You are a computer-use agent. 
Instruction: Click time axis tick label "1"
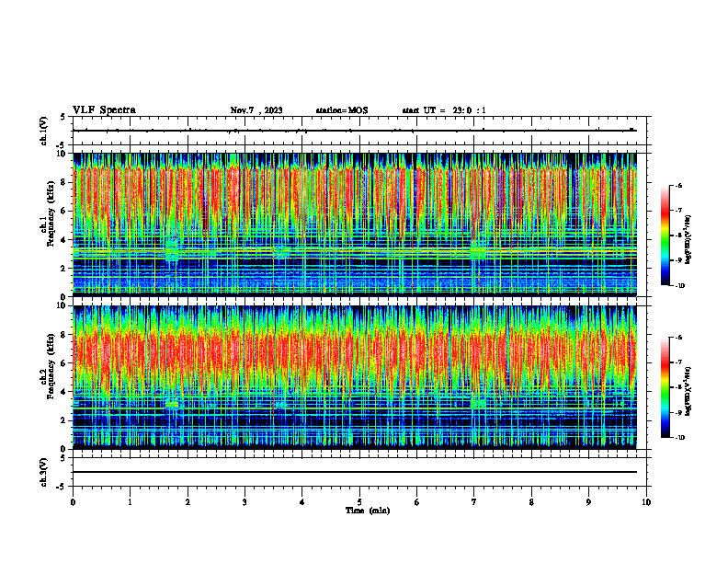tap(130, 502)
